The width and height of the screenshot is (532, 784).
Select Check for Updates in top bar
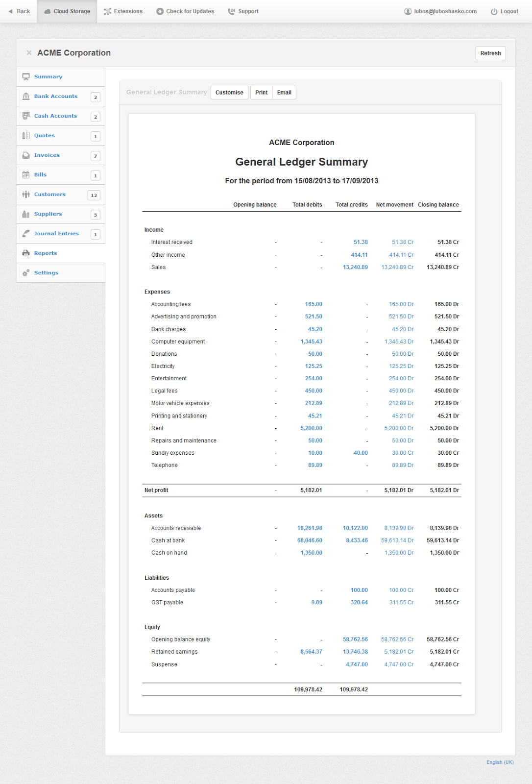point(185,11)
